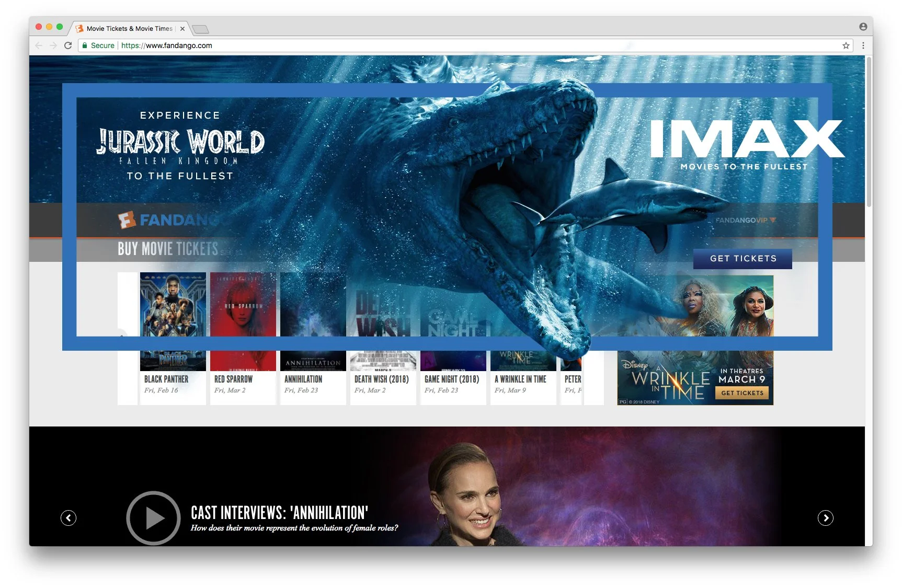Click the Black Panther movie title

click(x=166, y=379)
